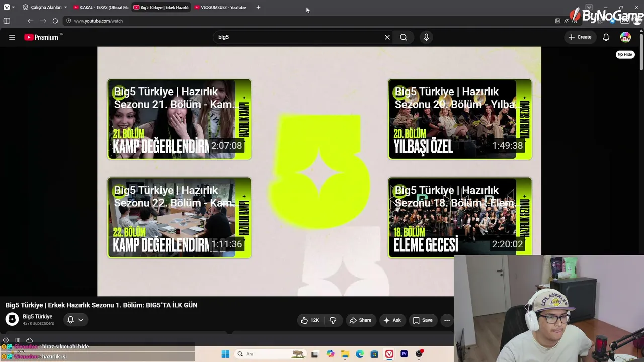644x362 pixels.
Task: Click the 437K subscribers count
Action: 38,323
